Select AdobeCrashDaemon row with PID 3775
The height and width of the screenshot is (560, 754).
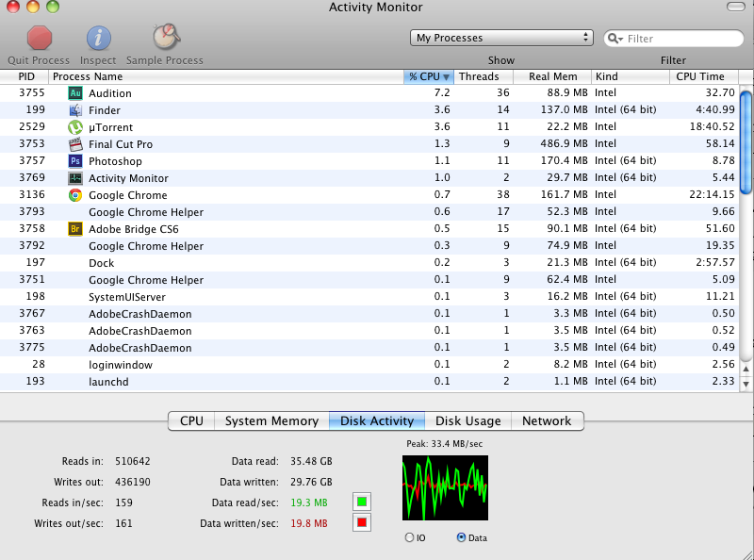[369, 347]
